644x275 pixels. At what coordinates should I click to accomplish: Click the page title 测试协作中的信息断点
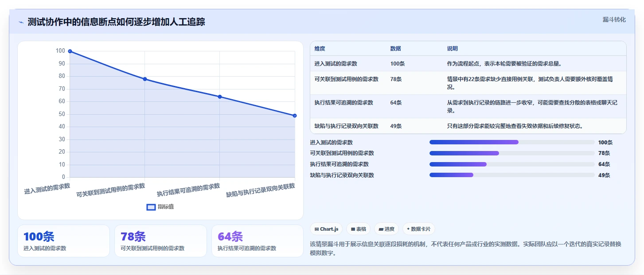pos(116,22)
